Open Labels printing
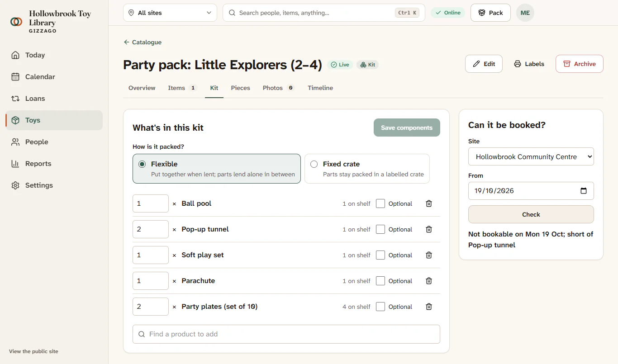The width and height of the screenshot is (618, 364). pos(529,64)
